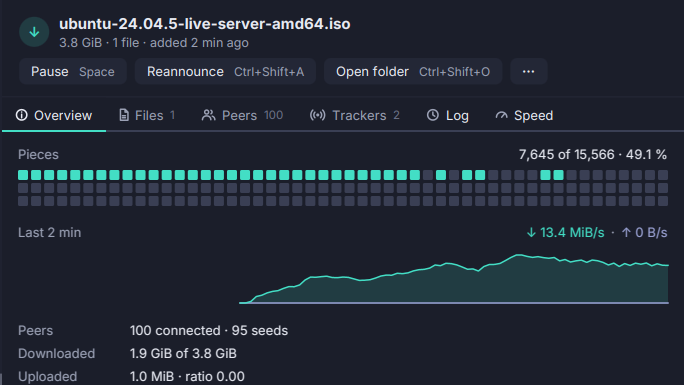The width and height of the screenshot is (684, 385).
Task: Click the upload speed 0 B/s value
Action: (x=644, y=232)
